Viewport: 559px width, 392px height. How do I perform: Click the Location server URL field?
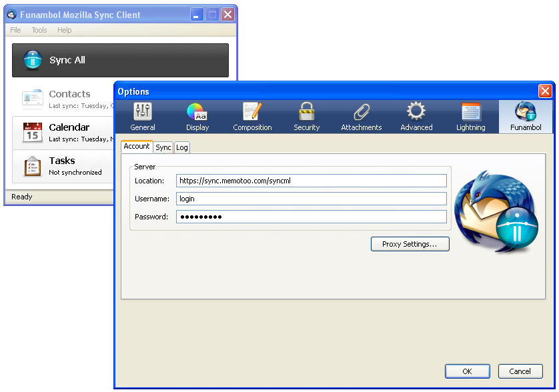click(x=312, y=181)
